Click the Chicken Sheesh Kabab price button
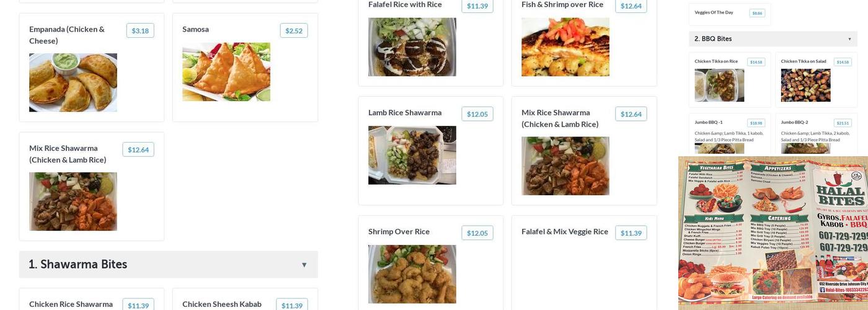This screenshot has height=310, width=868. tap(292, 306)
